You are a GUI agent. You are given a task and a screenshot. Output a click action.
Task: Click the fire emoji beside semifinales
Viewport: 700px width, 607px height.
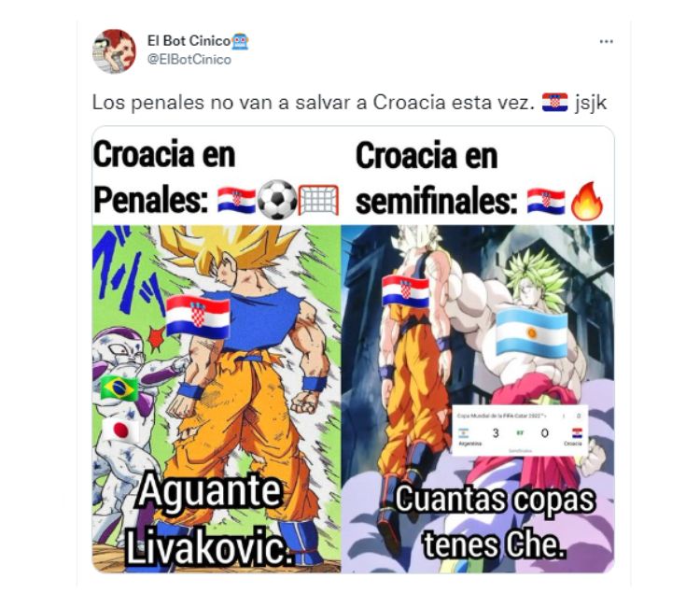coord(587,201)
